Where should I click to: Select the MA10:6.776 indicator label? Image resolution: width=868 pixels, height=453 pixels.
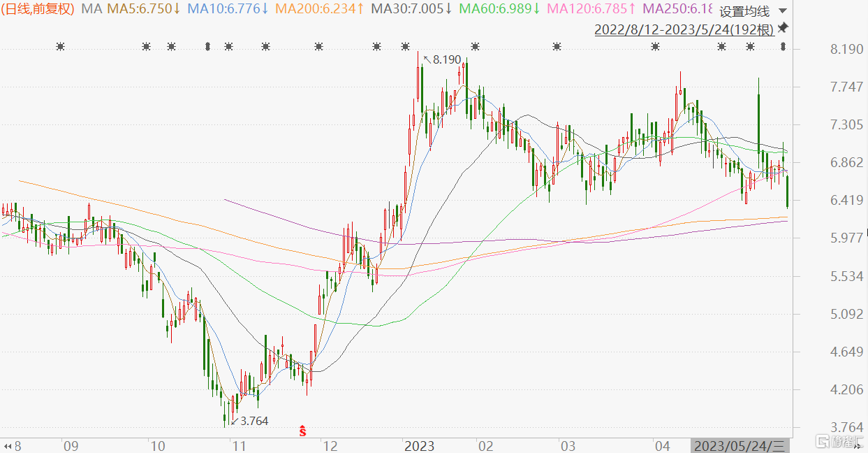[x=227, y=9]
